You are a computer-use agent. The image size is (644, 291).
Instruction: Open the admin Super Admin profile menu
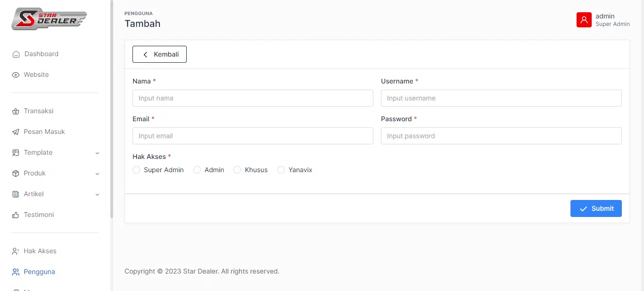[612, 20]
